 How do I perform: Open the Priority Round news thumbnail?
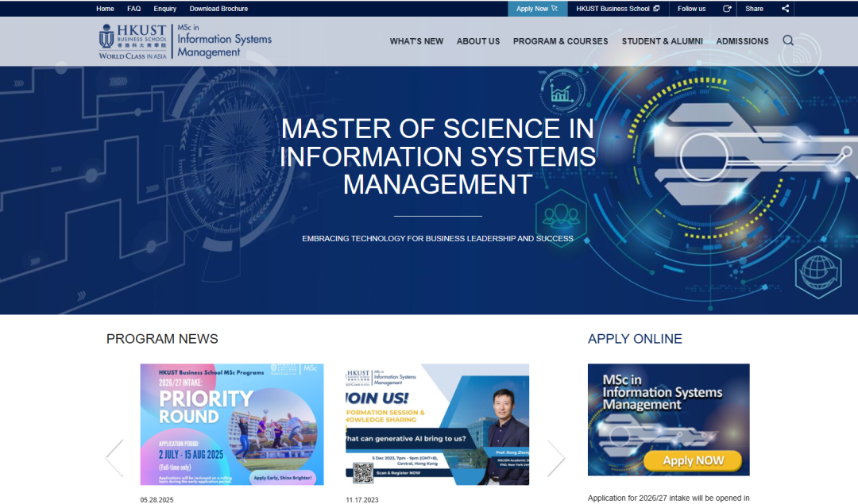pos(232,424)
